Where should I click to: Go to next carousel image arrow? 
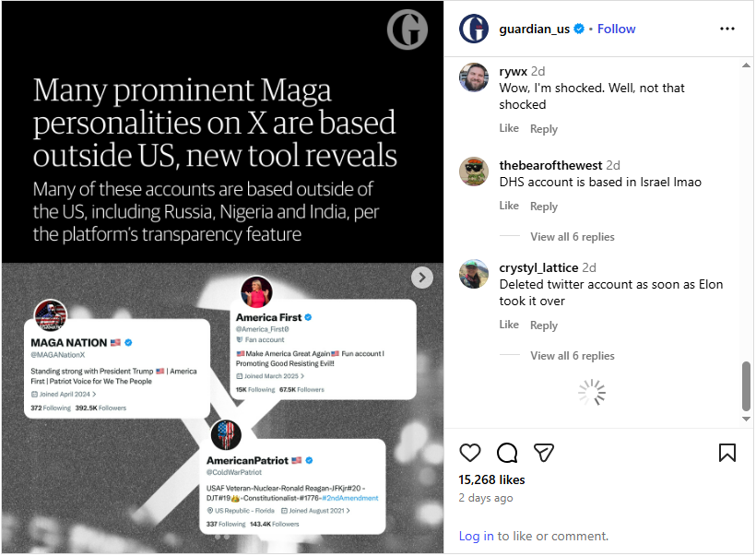point(421,278)
